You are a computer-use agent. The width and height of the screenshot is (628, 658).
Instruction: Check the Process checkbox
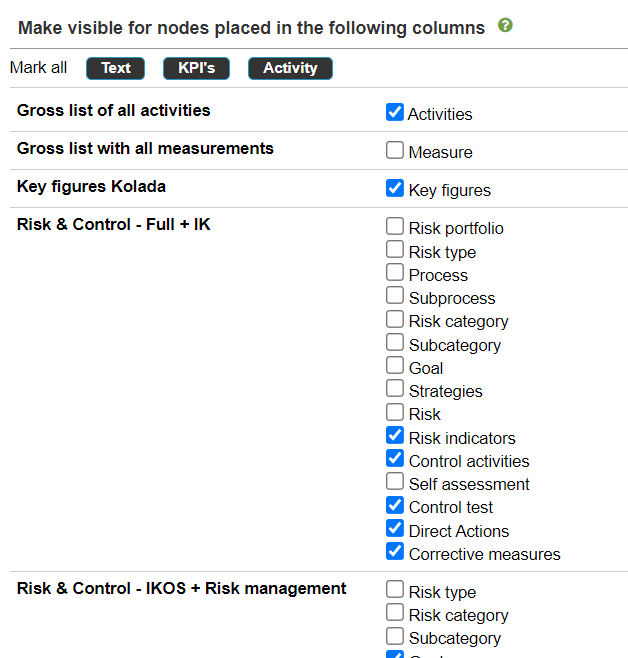395,272
